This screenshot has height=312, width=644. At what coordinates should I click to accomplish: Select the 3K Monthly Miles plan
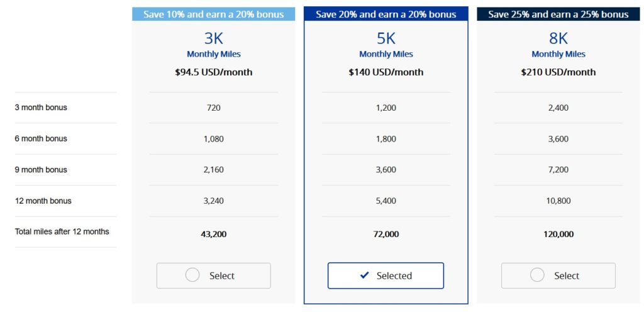(x=213, y=276)
